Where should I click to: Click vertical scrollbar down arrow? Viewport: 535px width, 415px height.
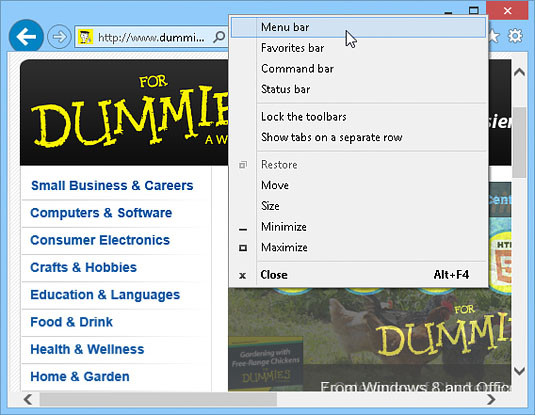[x=519, y=371]
